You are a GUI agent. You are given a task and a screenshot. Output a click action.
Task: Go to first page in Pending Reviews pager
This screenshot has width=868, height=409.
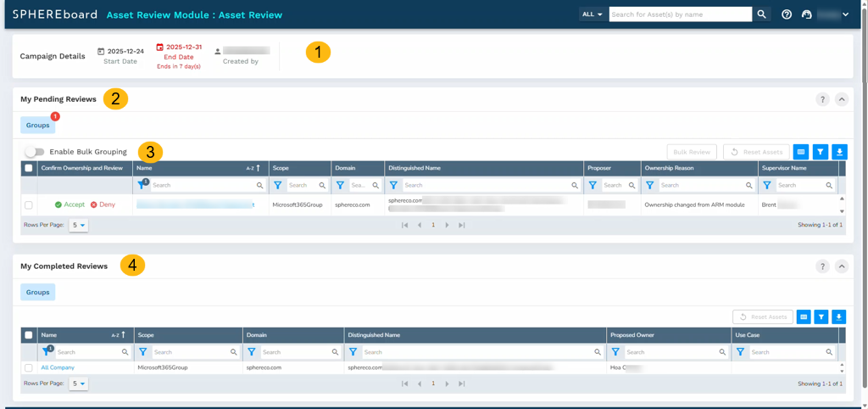tap(404, 225)
